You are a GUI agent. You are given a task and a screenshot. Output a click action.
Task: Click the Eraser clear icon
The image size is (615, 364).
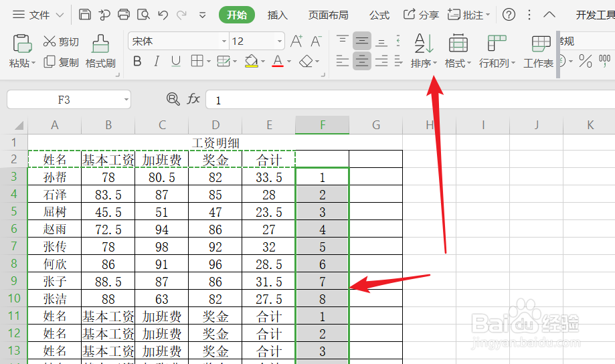tap(306, 61)
